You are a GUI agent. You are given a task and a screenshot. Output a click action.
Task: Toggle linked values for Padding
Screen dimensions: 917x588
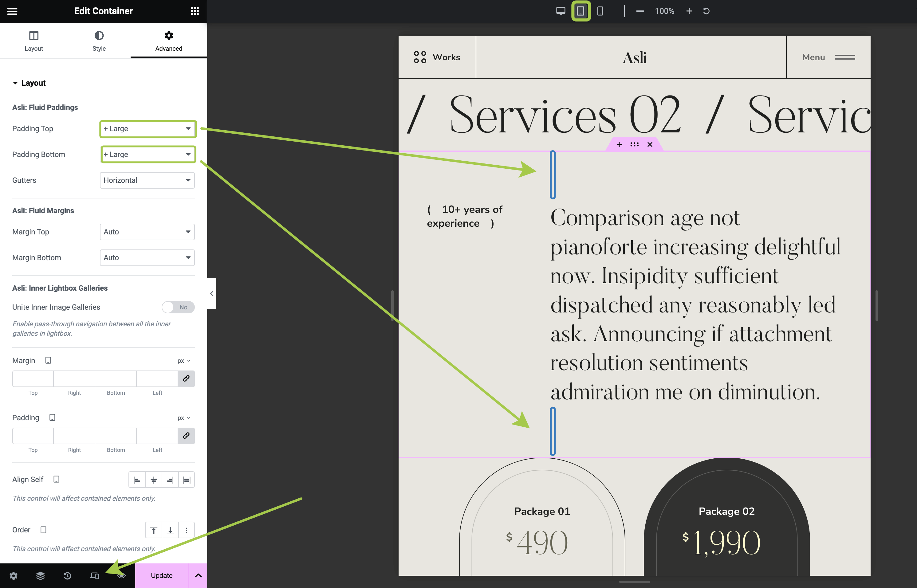pos(186,436)
